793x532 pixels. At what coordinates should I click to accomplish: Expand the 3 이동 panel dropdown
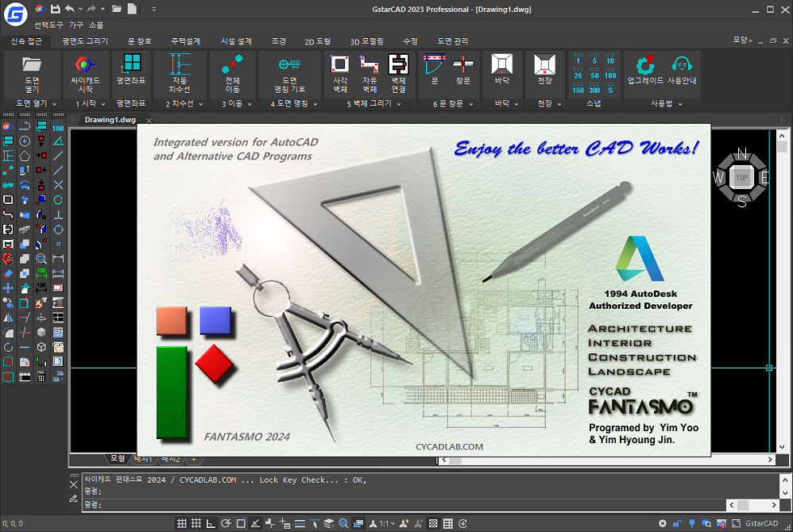pyautogui.click(x=250, y=104)
